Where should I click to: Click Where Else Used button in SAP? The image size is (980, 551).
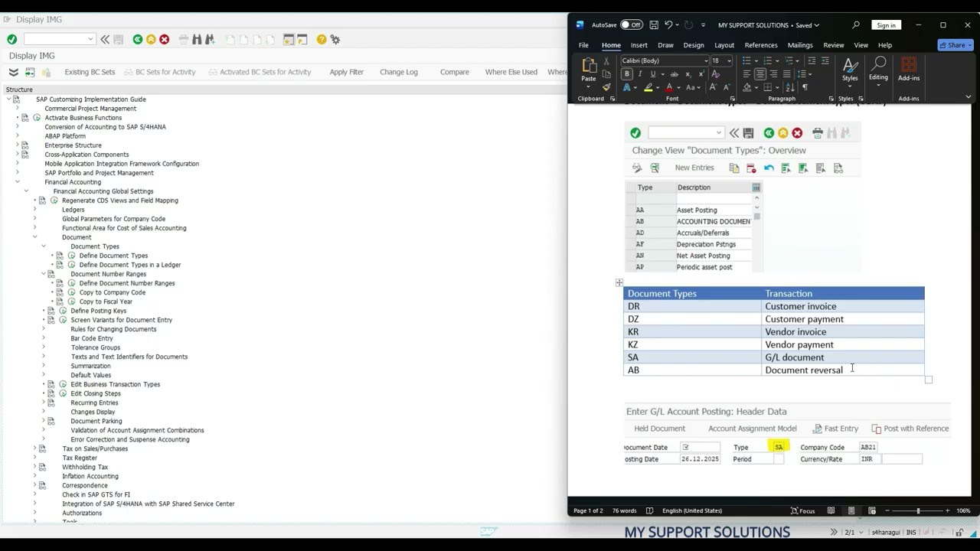[511, 72]
